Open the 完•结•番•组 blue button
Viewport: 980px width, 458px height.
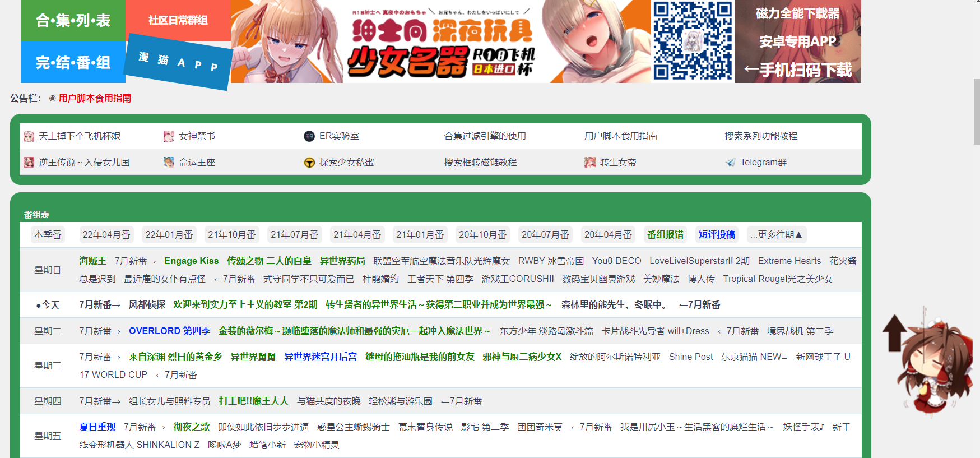73,62
